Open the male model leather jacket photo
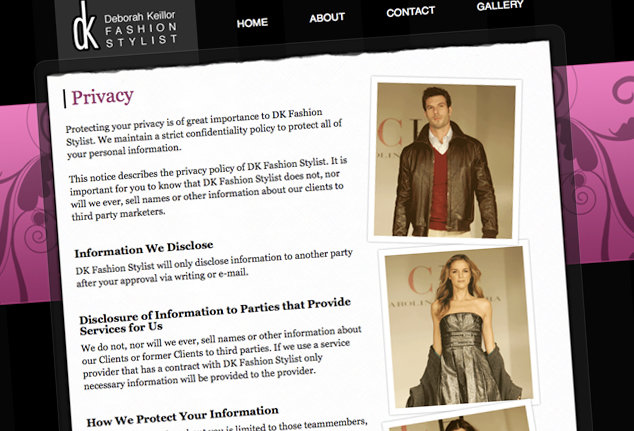 444,160
